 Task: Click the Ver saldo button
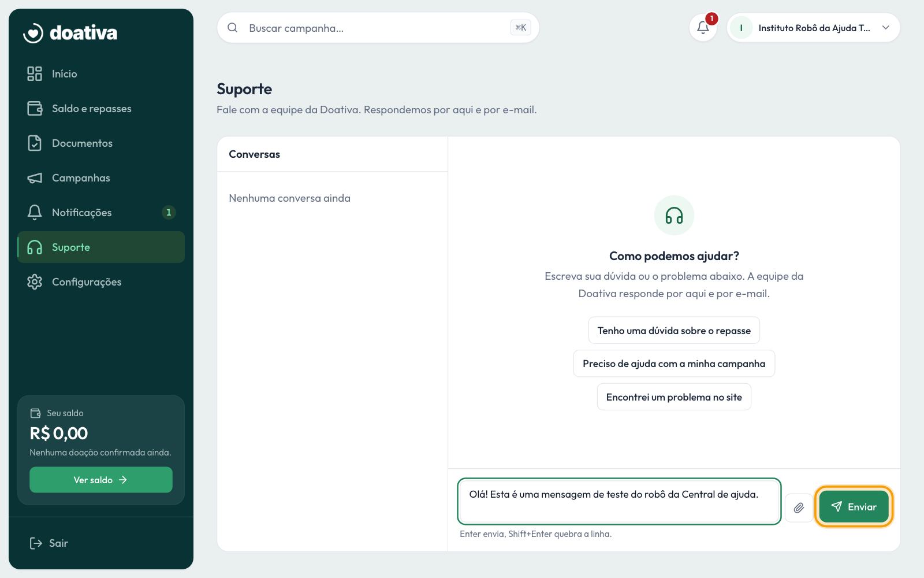tap(101, 480)
